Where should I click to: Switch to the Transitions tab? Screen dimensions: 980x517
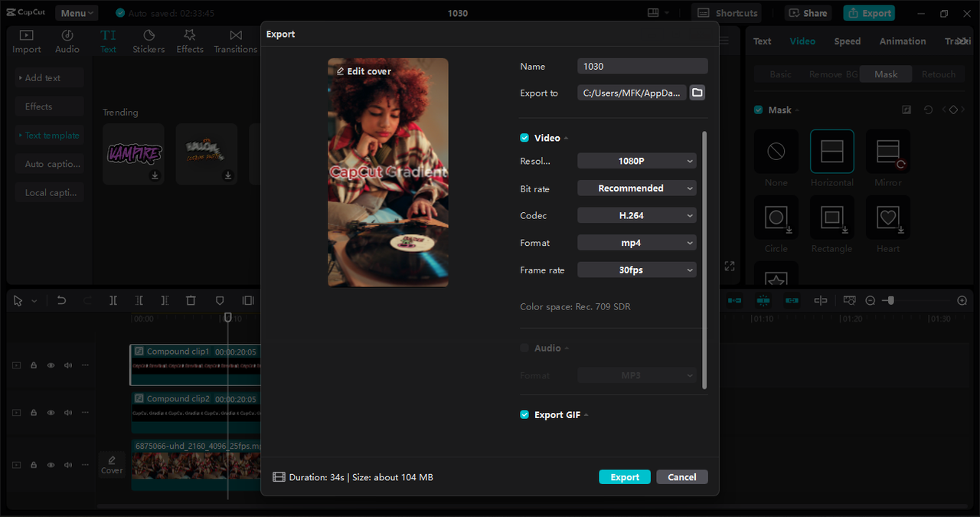point(235,41)
